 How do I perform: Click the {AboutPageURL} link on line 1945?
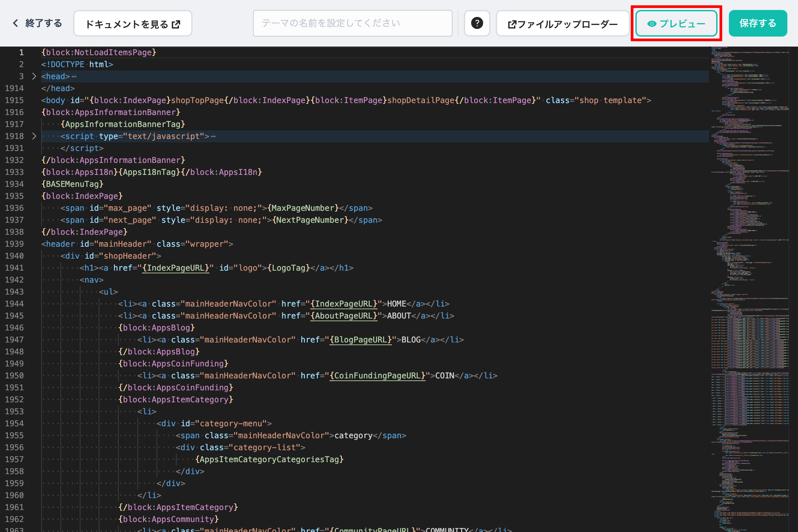coord(344,316)
